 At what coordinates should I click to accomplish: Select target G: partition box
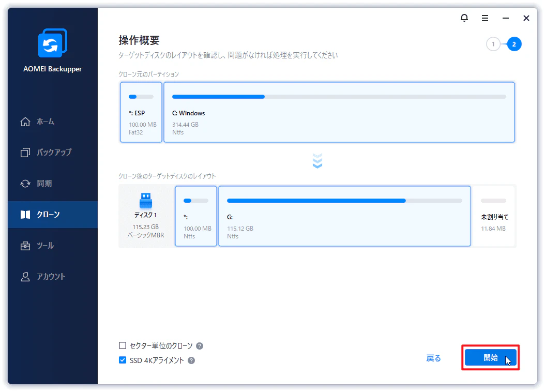coord(344,216)
